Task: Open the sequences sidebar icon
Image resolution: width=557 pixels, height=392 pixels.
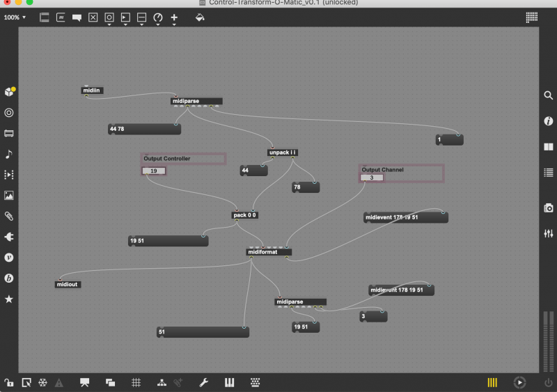Action: [9, 175]
